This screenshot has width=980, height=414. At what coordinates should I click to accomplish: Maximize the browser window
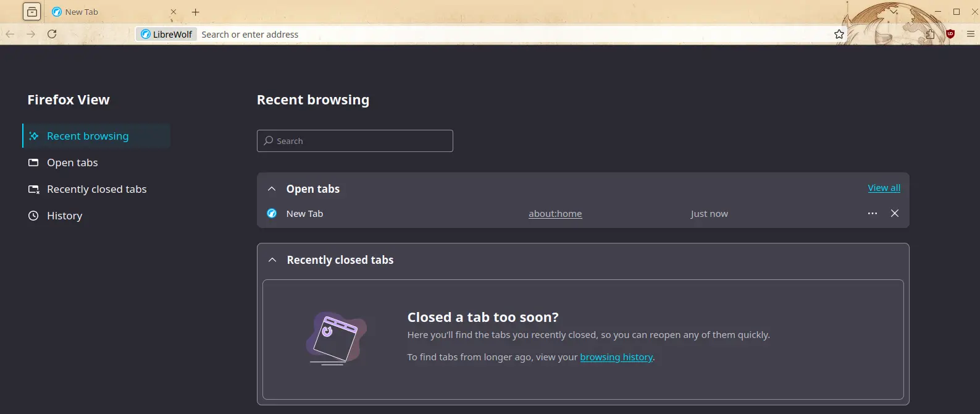click(x=957, y=12)
